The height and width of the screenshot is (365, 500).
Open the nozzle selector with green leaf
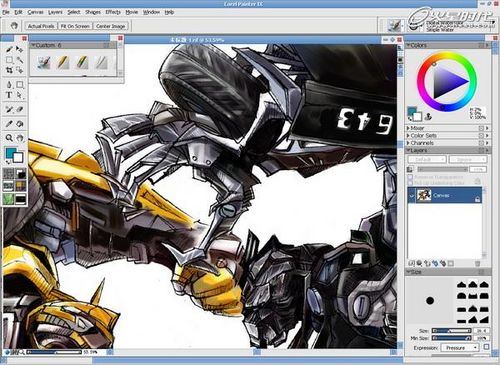pyautogui.click(x=8, y=199)
